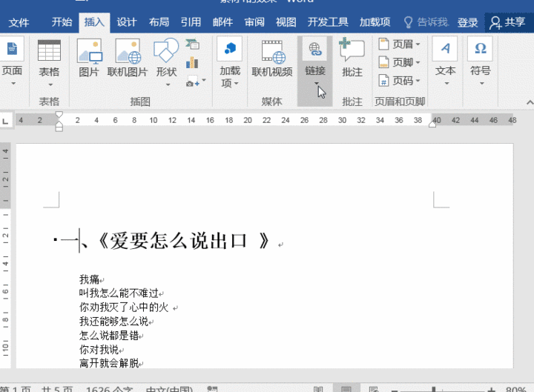Click the 80% zoom level
Viewport: 534px width, 392px height.
click(x=516, y=389)
